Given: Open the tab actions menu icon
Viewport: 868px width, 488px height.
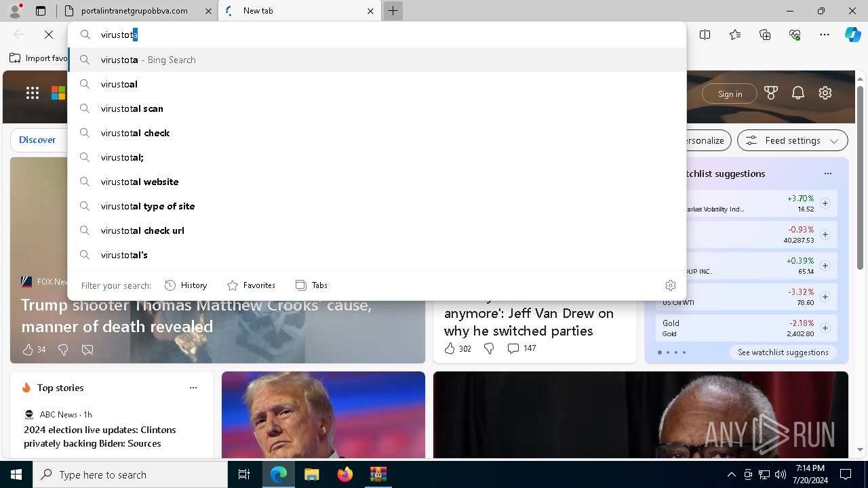Looking at the screenshot, I should pyautogui.click(x=41, y=11).
